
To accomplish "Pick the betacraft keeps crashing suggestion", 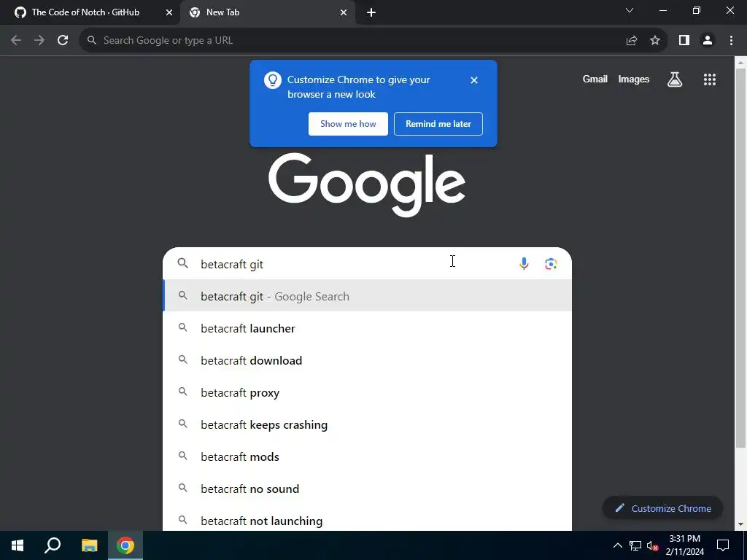I will (368, 424).
